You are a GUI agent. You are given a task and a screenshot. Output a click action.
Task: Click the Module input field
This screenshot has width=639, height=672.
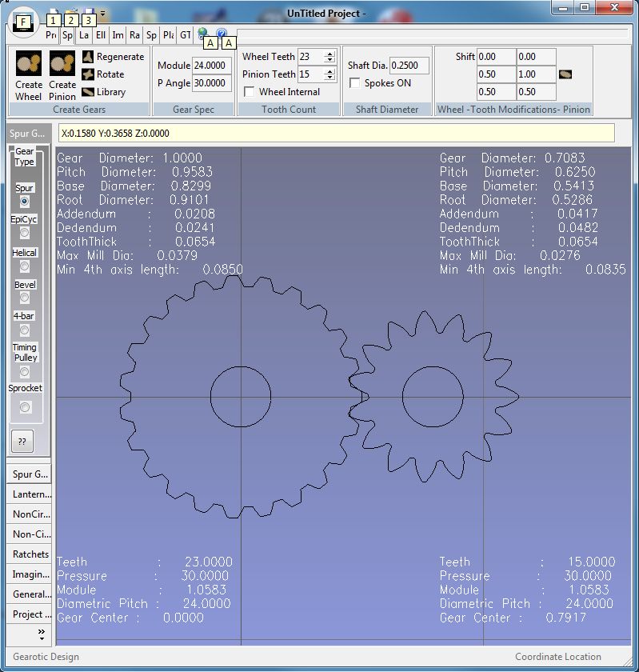[212, 65]
